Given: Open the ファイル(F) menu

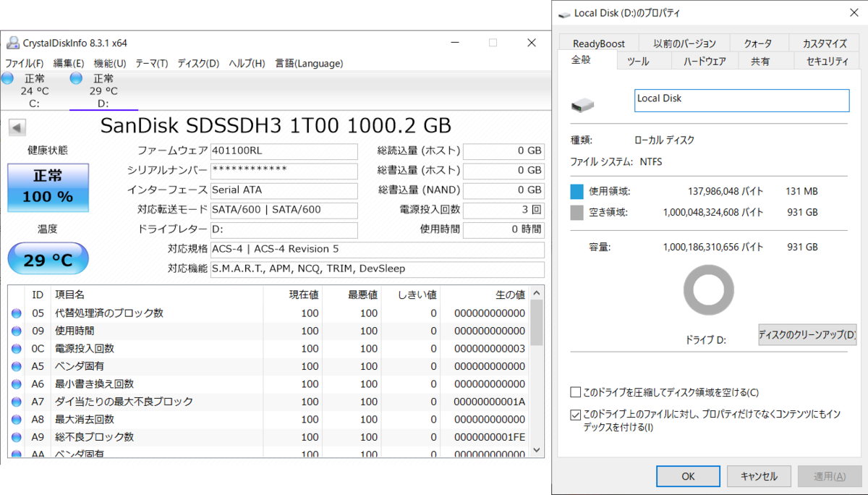Looking at the screenshot, I should pyautogui.click(x=24, y=63).
